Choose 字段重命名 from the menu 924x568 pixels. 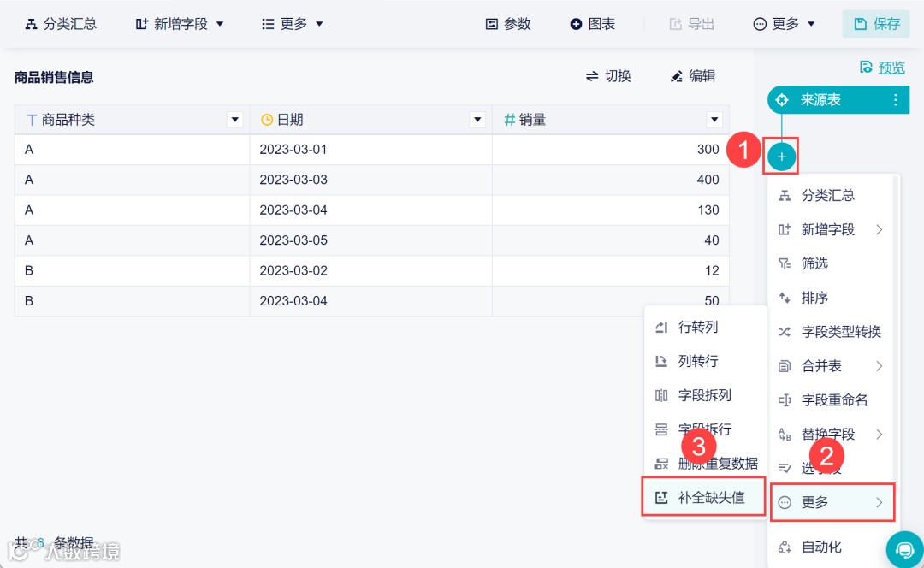pos(831,400)
